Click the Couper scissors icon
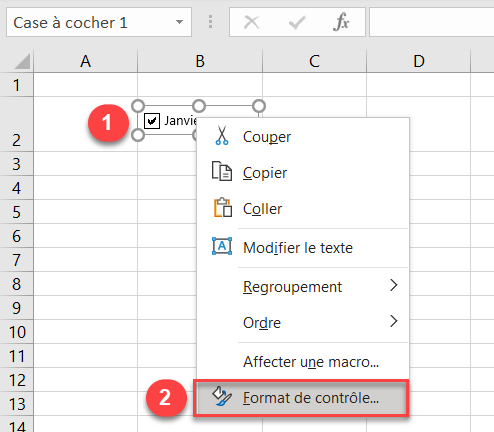This screenshot has height=432, width=494. point(222,135)
